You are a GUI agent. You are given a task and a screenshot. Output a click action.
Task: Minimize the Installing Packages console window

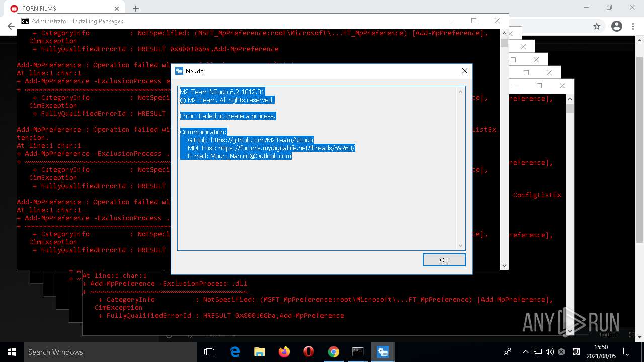click(451, 21)
